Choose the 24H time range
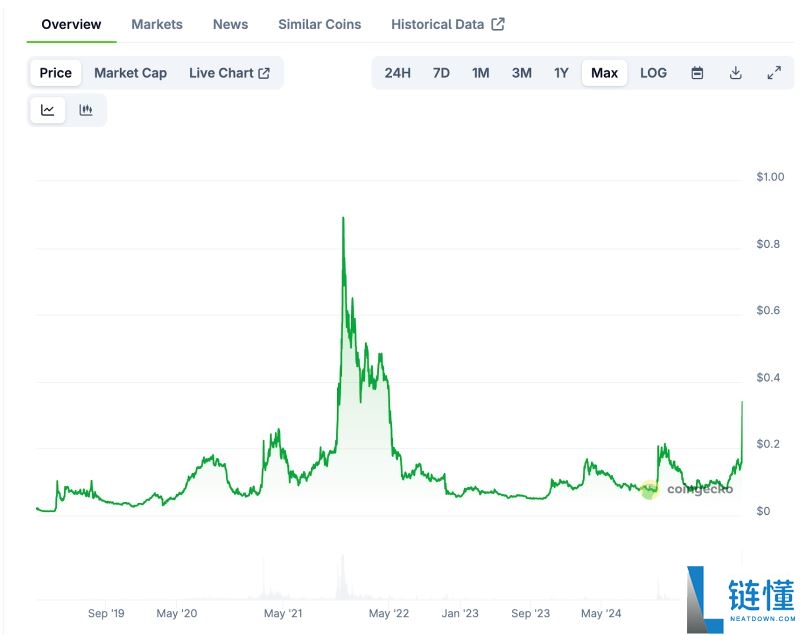This screenshot has height=635, width=800. tap(400, 73)
